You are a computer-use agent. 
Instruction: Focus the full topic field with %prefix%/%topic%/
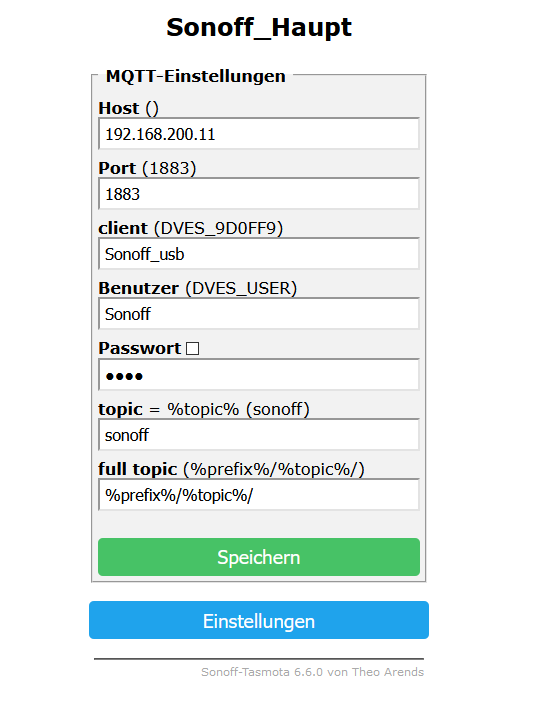tap(259, 495)
